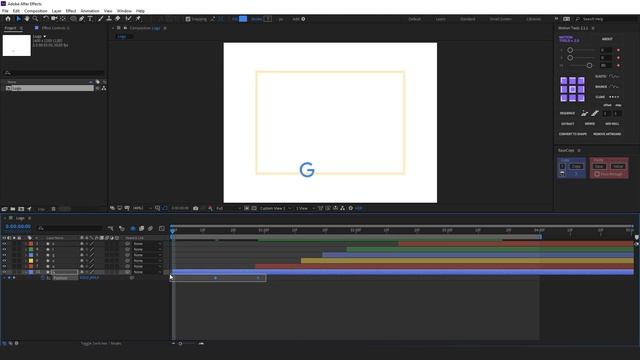The height and width of the screenshot is (360, 640).
Task: Click the center anchor point square in Motion Tools
Action: coord(572,89)
